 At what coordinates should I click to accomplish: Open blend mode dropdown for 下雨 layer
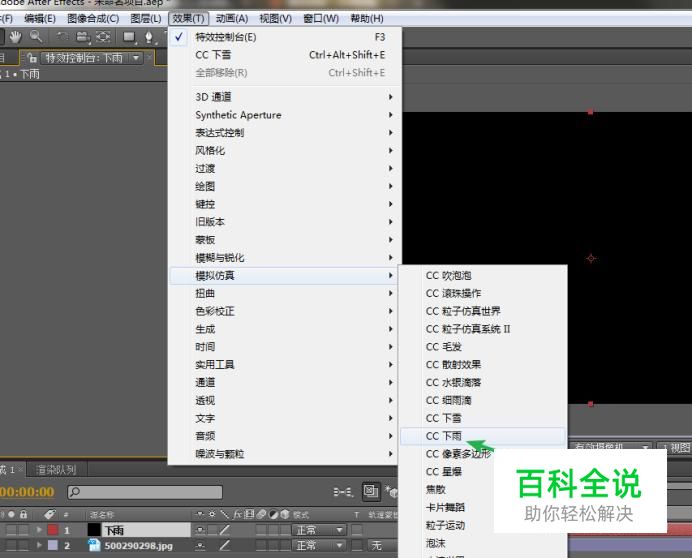[320, 530]
